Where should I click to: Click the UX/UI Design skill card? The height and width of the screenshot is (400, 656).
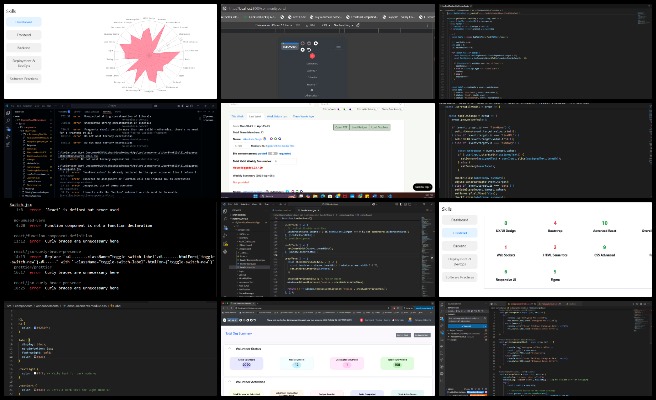505,227
